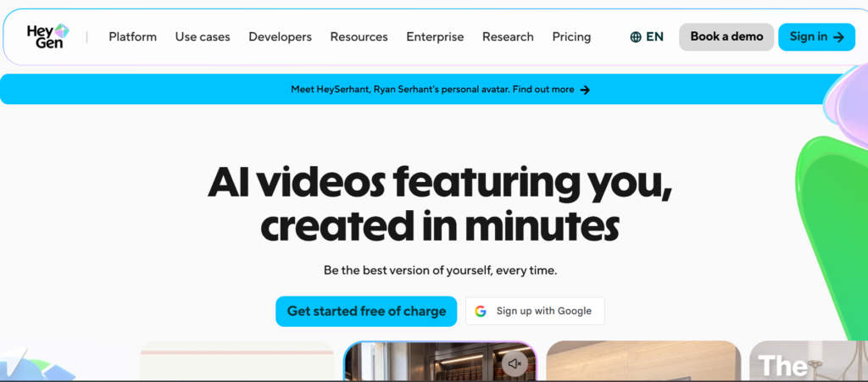The width and height of the screenshot is (868, 382).
Task: Click the Google logo icon
Action: pyautogui.click(x=481, y=311)
